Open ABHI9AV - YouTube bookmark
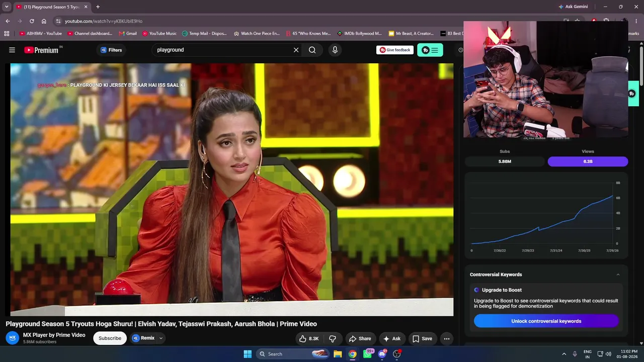 pos(41,33)
